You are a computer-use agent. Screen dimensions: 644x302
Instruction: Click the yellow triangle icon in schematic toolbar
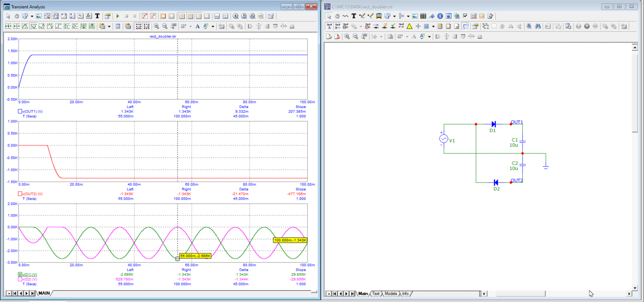(410, 26)
